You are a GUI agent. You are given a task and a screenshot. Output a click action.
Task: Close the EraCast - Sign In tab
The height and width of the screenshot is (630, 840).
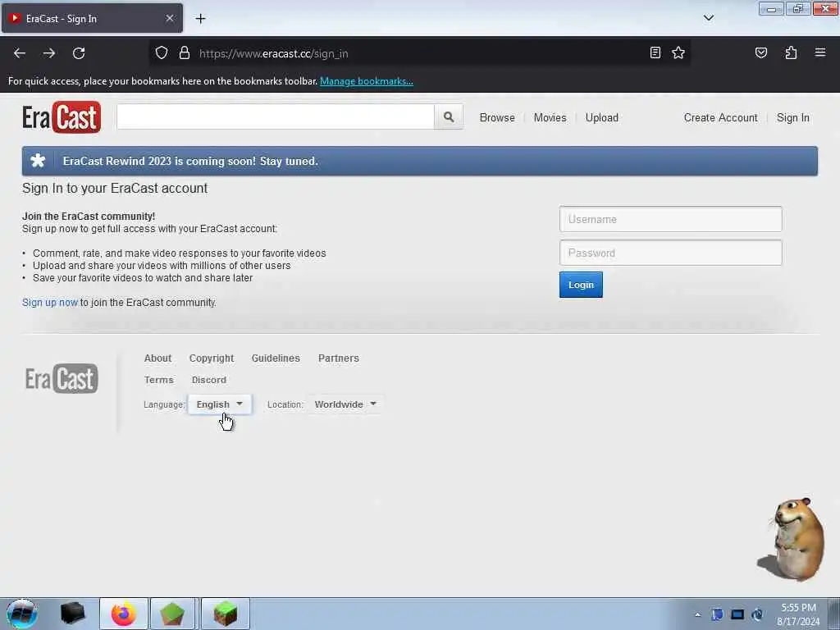[169, 18]
